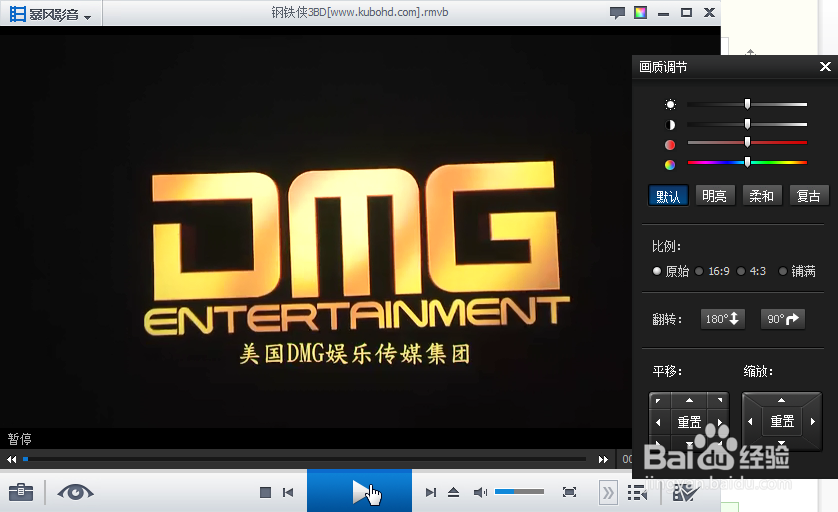
Task: Click the brightness sun icon
Action: (x=670, y=104)
